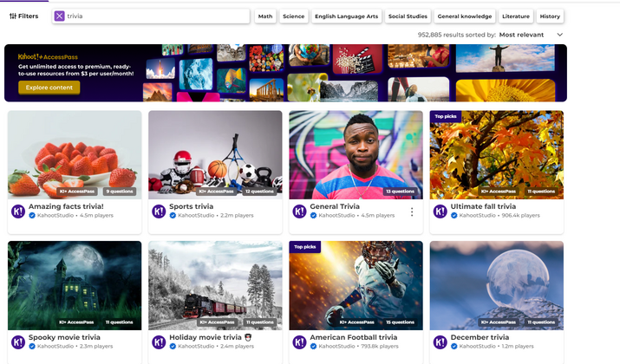The width and height of the screenshot is (620, 364).
Task: Open the Filters panel
Action: 23,16
